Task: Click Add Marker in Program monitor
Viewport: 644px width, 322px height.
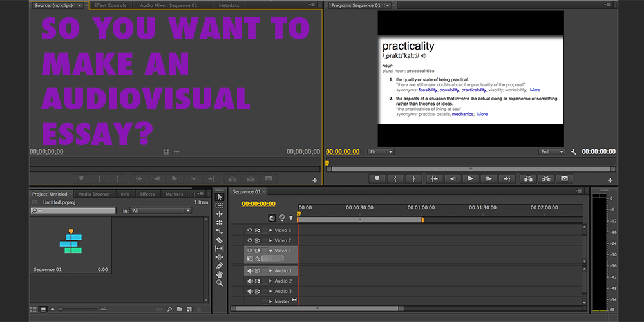Action: (x=377, y=178)
